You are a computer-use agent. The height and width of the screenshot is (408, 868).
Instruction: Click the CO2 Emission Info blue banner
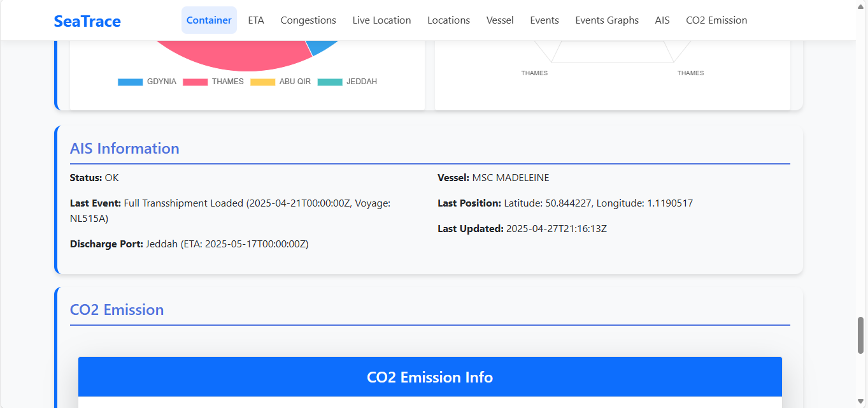coord(430,377)
